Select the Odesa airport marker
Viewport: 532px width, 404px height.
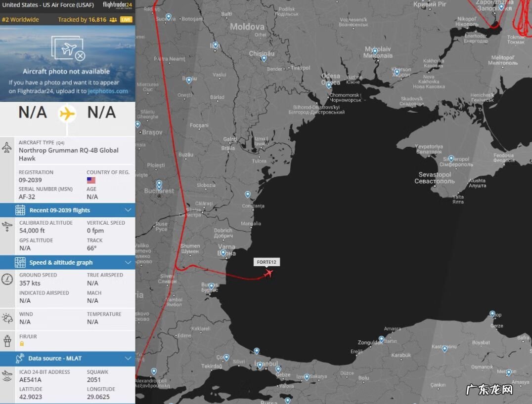pos(328,85)
